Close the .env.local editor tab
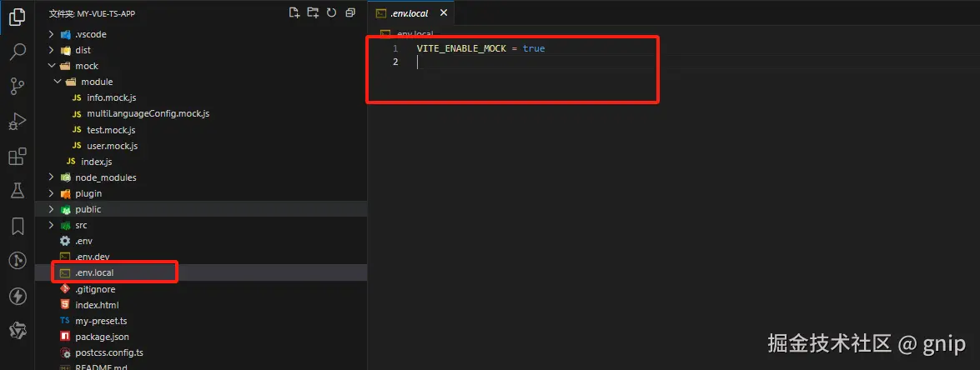 click(x=444, y=12)
